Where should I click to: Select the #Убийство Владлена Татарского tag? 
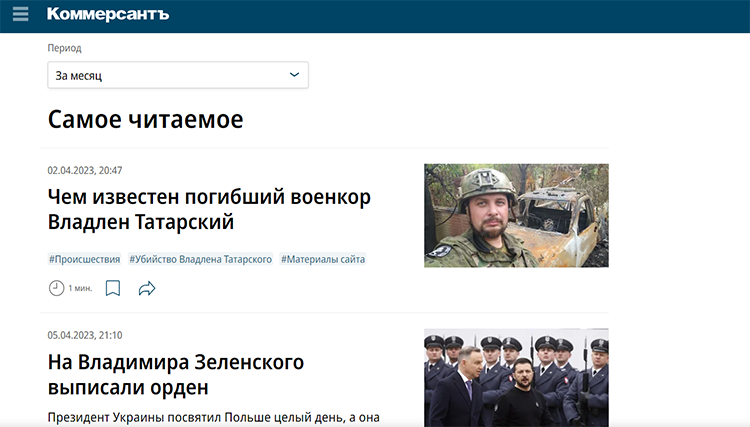click(200, 259)
